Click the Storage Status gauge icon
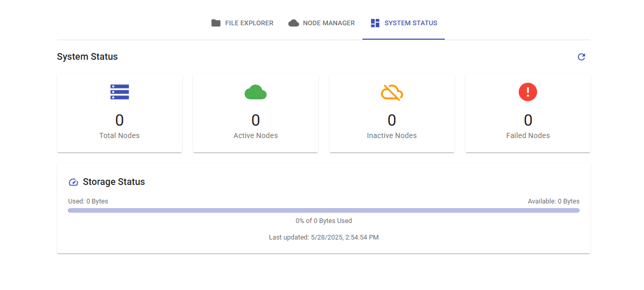Viewport: 644px width, 290px height. click(73, 182)
